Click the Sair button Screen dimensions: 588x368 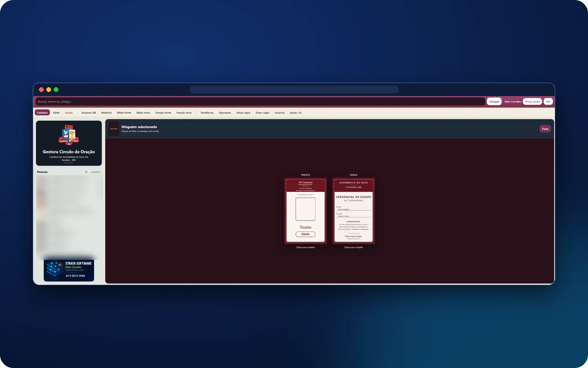tap(548, 102)
